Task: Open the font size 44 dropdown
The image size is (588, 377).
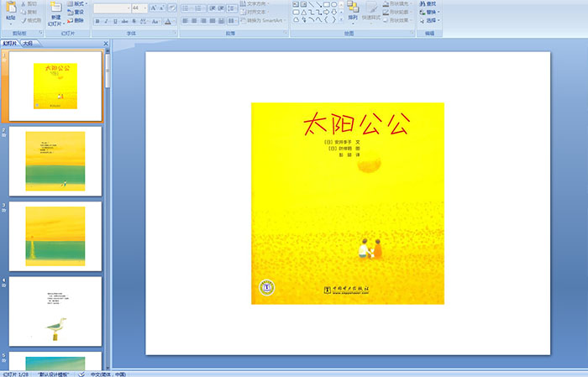Action: (144, 8)
